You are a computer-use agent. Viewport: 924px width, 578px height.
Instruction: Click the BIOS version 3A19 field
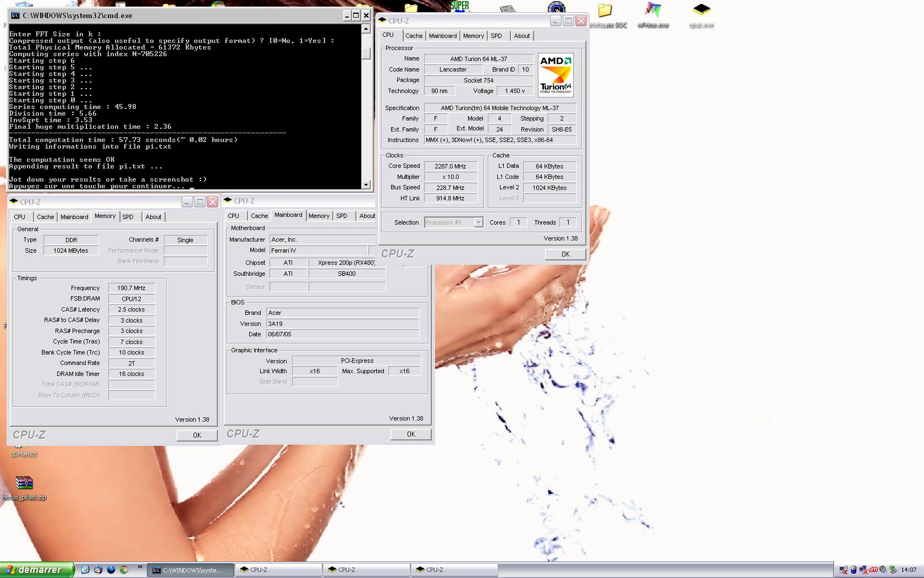(x=342, y=324)
